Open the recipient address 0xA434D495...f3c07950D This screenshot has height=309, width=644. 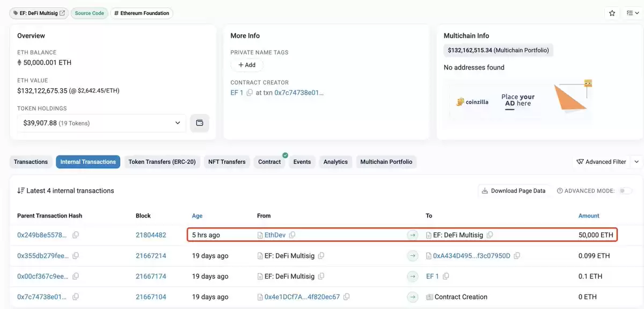(472, 256)
